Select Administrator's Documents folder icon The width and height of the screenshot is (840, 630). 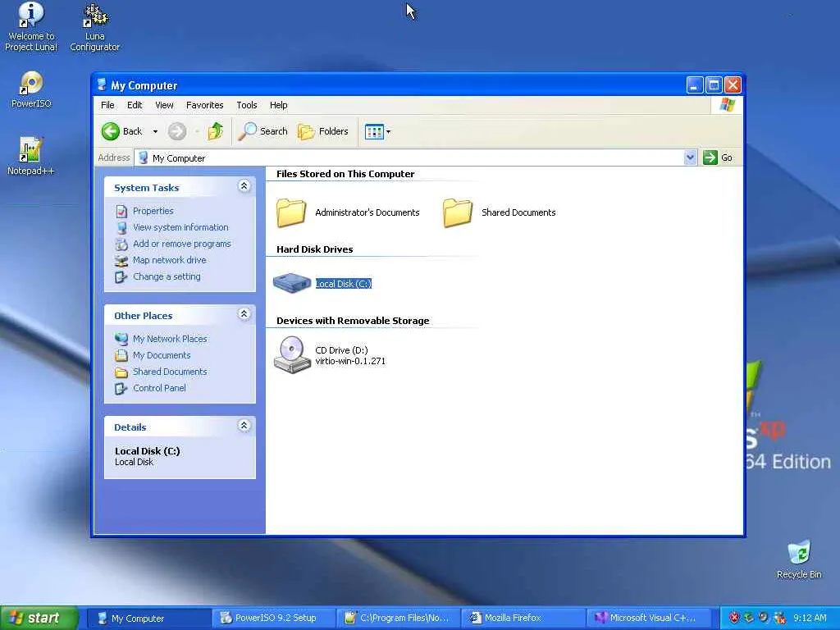coord(291,212)
